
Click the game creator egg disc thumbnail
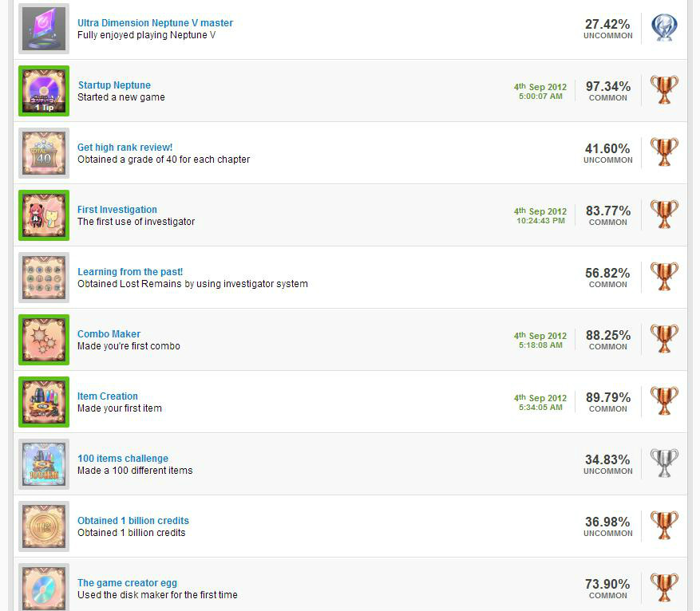coord(44,587)
